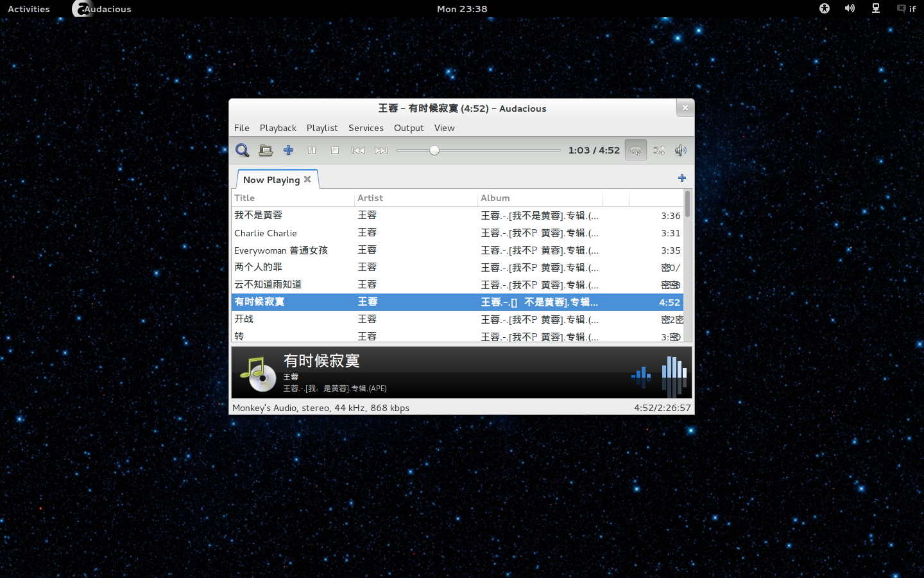The image size is (924, 578).
Task: Open the View menu
Action: (444, 128)
